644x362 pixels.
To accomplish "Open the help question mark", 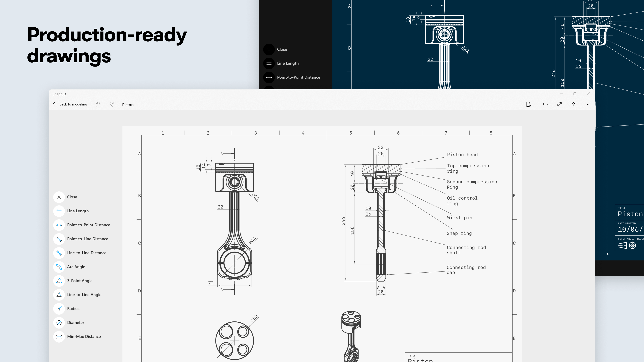I will [574, 104].
